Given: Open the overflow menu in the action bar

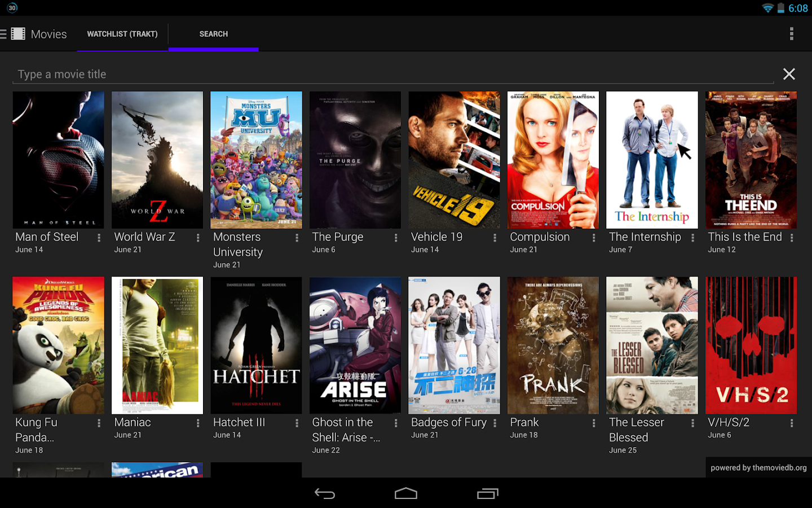Looking at the screenshot, I should (792, 34).
